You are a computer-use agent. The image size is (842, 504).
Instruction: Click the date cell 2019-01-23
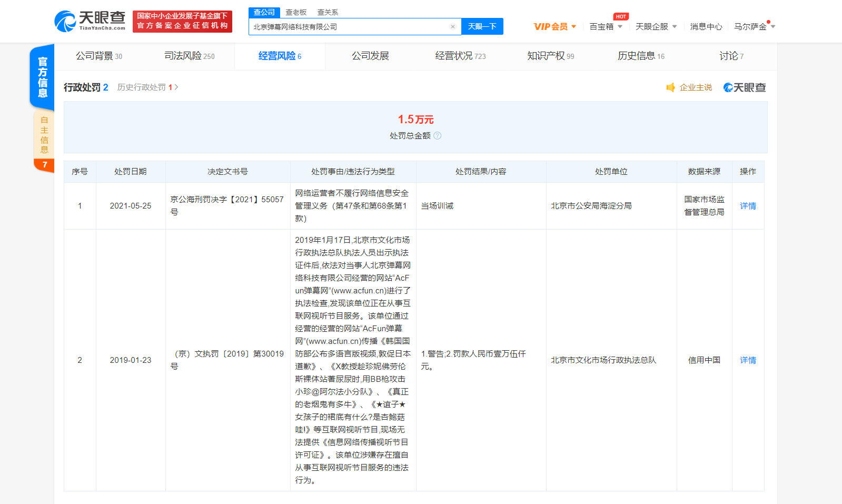point(131,360)
